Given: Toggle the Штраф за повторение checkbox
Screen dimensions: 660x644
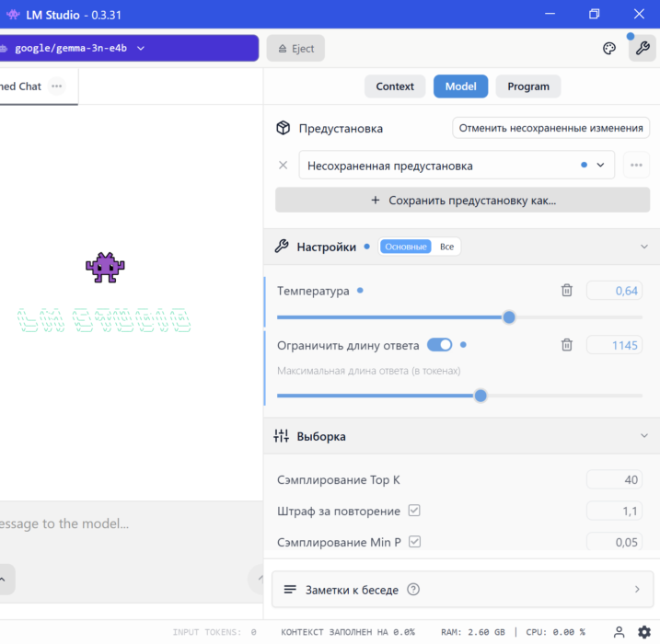Looking at the screenshot, I should pos(414,511).
